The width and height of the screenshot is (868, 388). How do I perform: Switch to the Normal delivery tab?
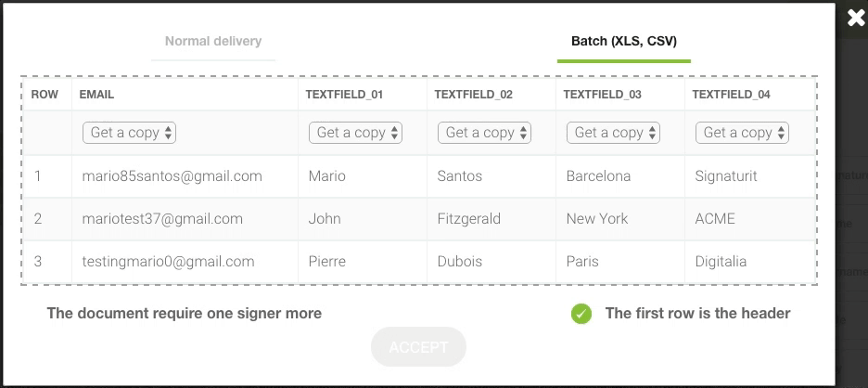(213, 41)
